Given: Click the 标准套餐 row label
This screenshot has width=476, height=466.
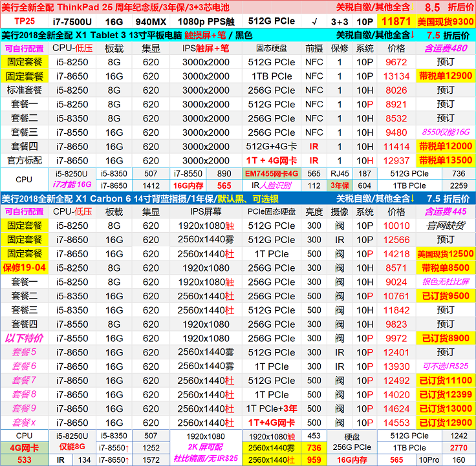Looking at the screenshot, I should 25,90.
